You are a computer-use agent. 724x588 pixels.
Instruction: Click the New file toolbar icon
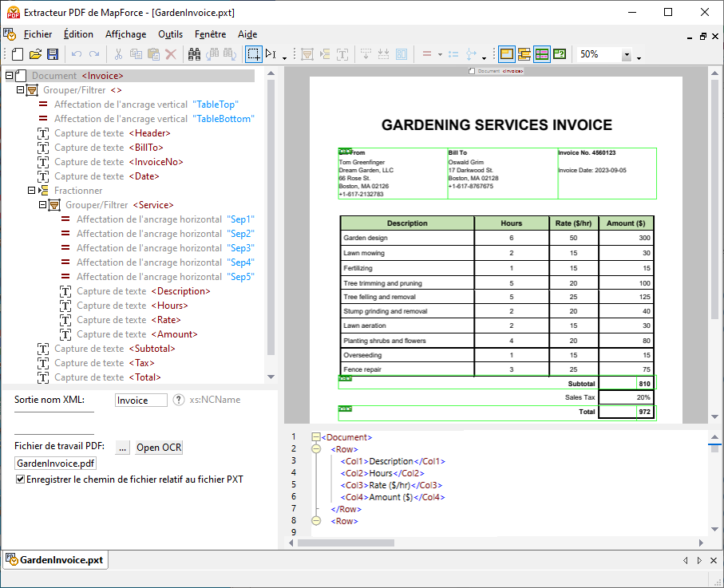pos(18,54)
